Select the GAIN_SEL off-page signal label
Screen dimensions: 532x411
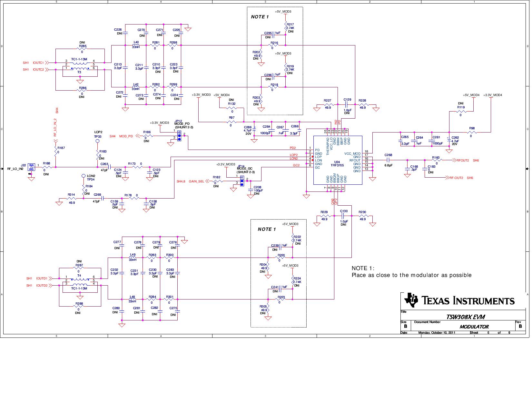click(x=196, y=181)
